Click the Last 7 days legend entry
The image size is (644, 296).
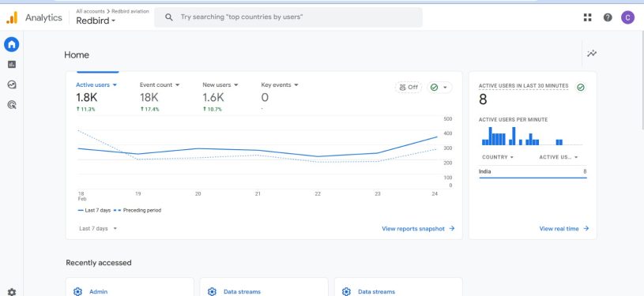94,210
